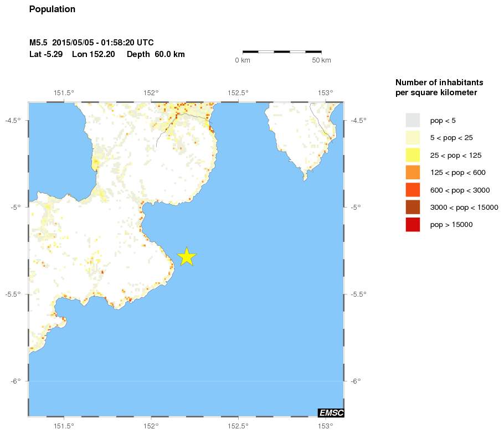The height and width of the screenshot is (434, 504).
Task: Click the yellow star epicenter marker
Action: click(x=187, y=257)
